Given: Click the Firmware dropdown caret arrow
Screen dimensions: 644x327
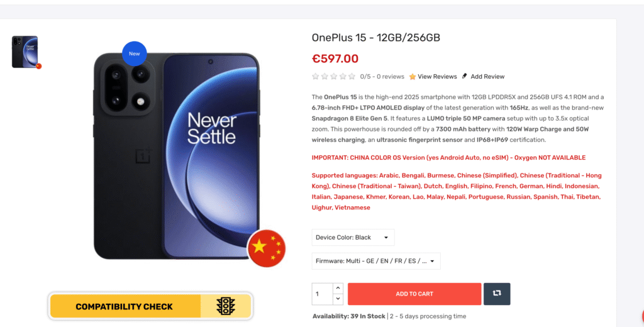Looking at the screenshot, I should (432, 261).
